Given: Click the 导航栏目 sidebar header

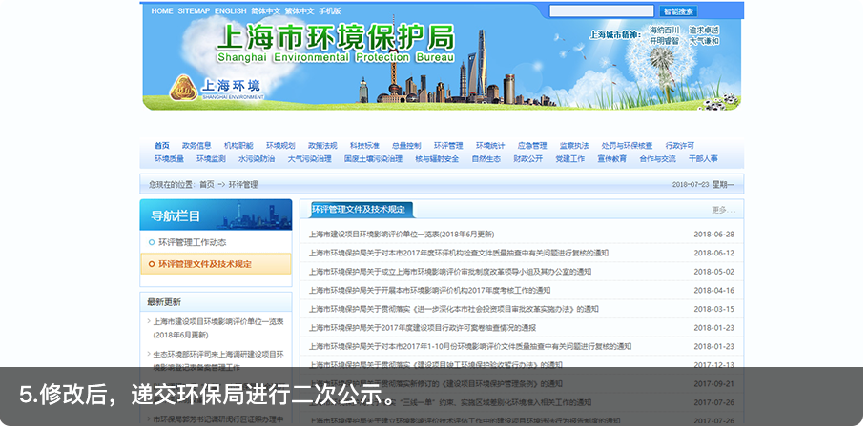Looking at the screenshot, I should click(x=216, y=214).
